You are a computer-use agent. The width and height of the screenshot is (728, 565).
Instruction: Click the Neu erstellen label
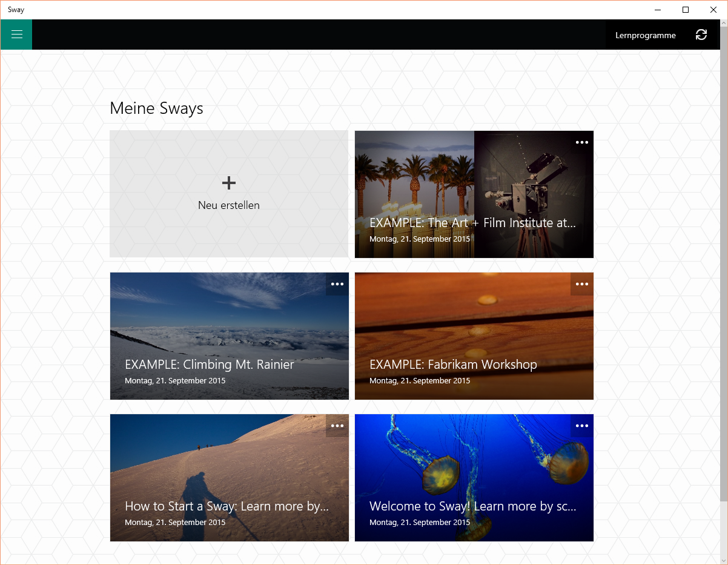(x=229, y=205)
